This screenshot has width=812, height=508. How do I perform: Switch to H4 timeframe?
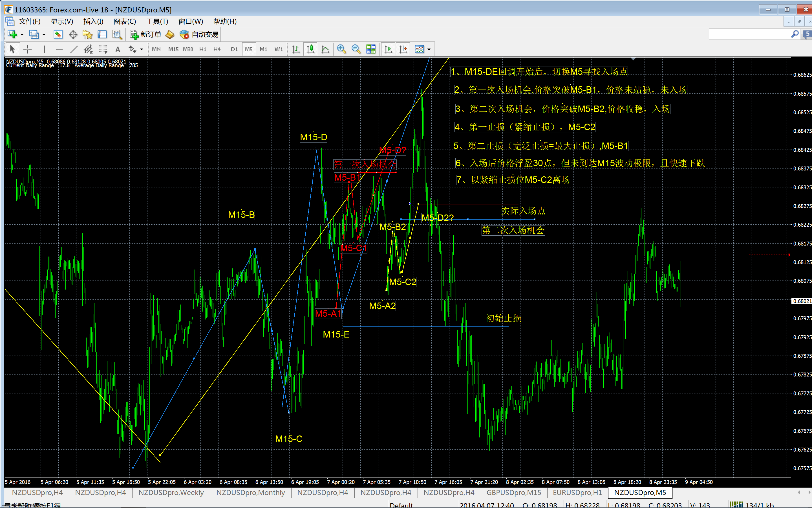tap(217, 49)
